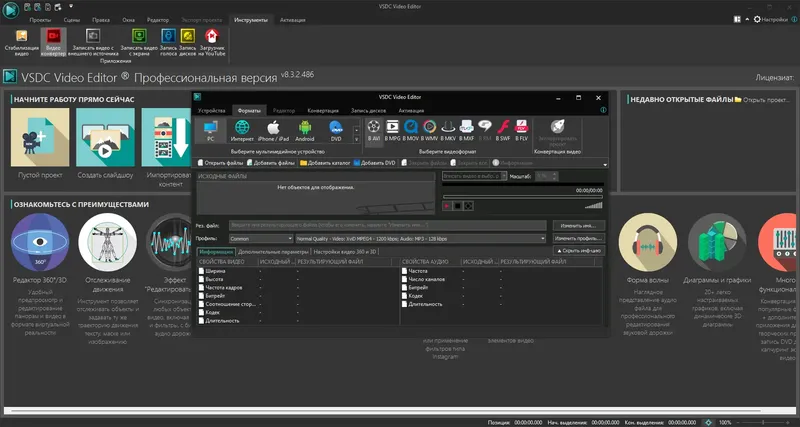Launch the Видео конвертер tool
Viewport: 800px width, 427px height.
(x=53, y=42)
